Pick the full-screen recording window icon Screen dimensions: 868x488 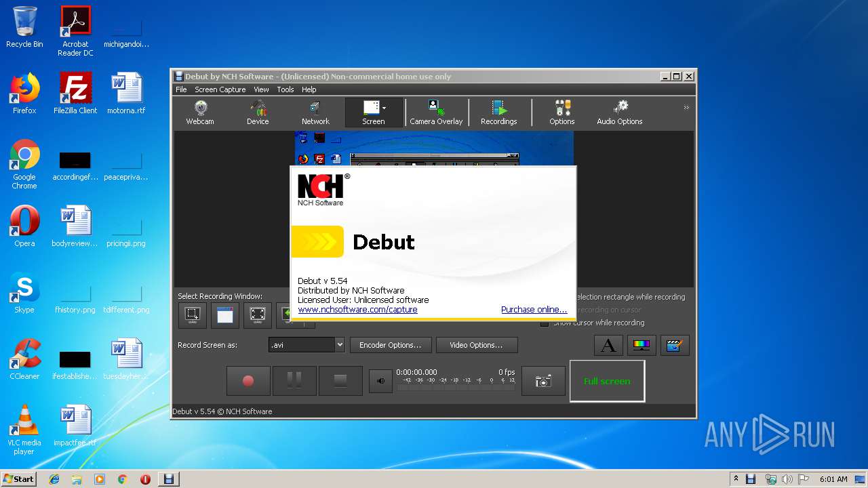coord(258,314)
